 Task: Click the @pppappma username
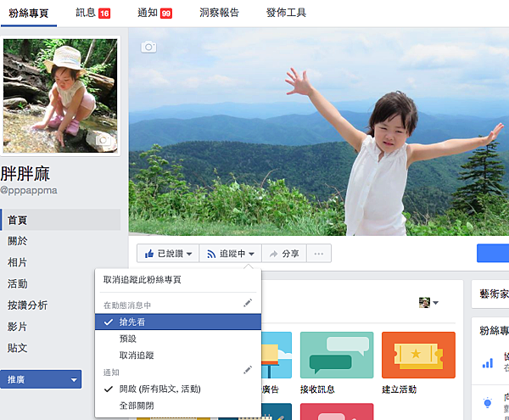(29, 190)
